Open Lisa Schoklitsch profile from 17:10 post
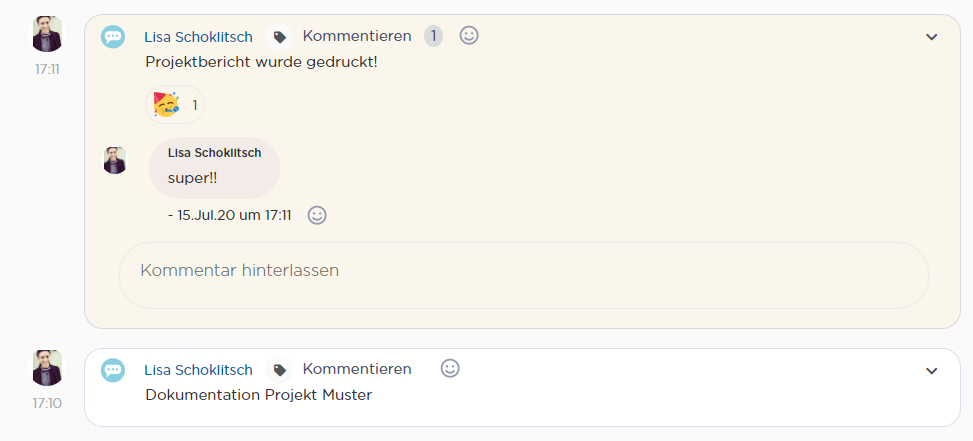Viewport: 973px width, 441px height. click(199, 370)
